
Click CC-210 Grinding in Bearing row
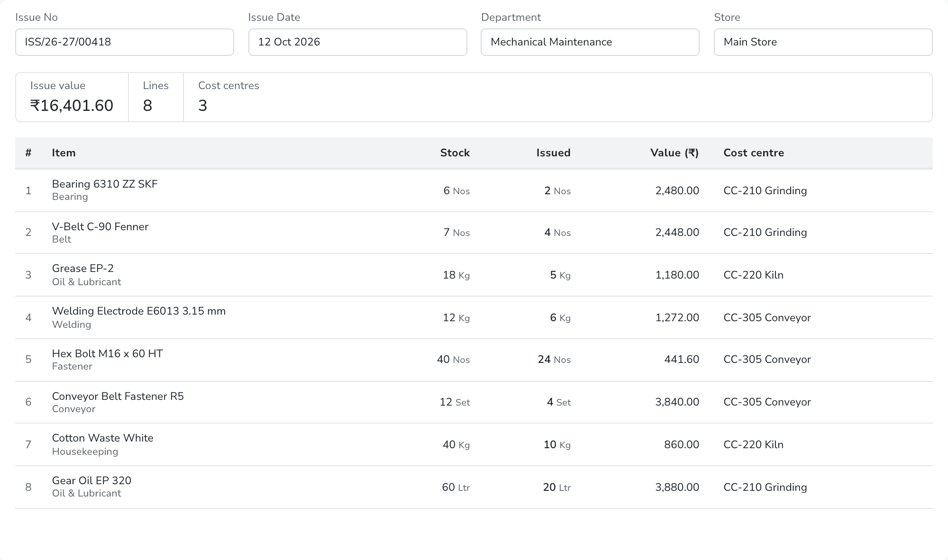pyautogui.click(x=765, y=191)
